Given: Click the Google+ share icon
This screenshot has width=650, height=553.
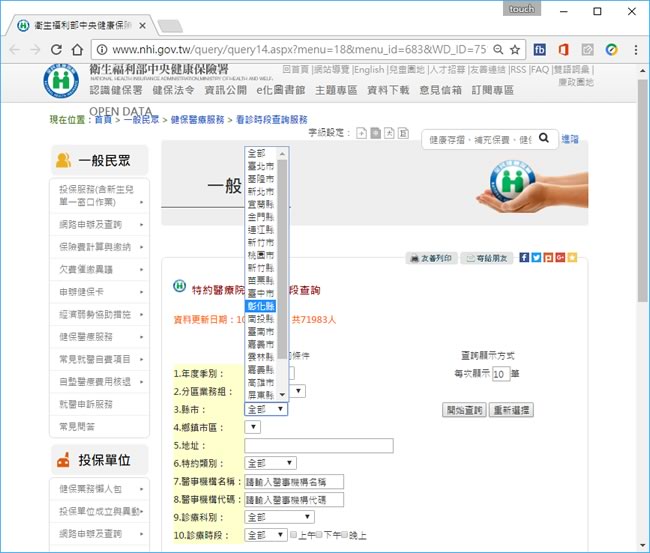Looking at the screenshot, I should pyautogui.click(x=560, y=258).
